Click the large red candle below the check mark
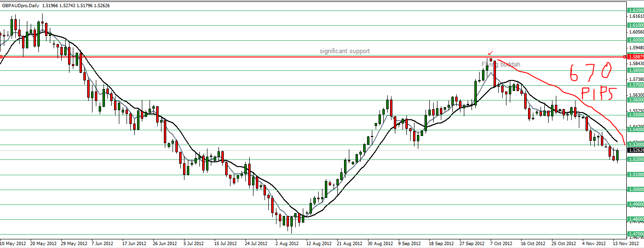Viewport: 644px width, 248px height. pos(494,73)
